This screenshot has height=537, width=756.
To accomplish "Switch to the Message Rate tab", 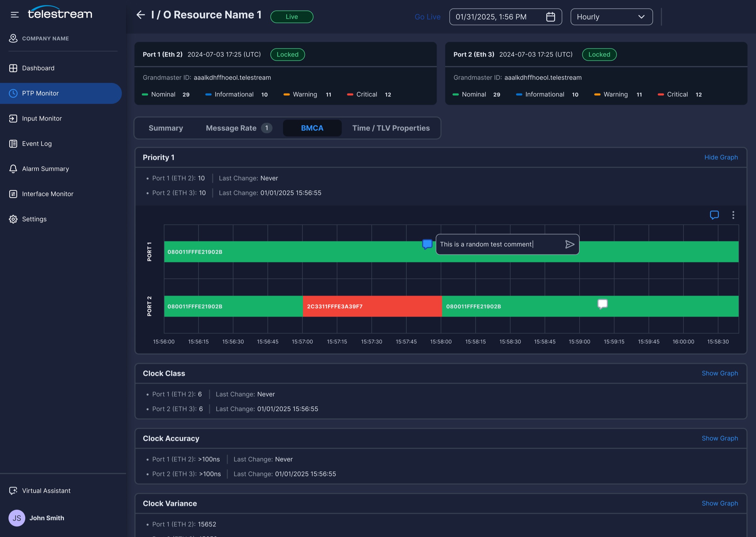I will [x=238, y=128].
